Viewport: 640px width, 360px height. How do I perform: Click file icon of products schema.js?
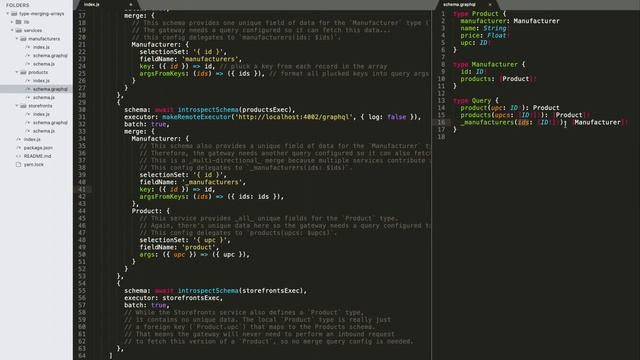pos(28,98)
